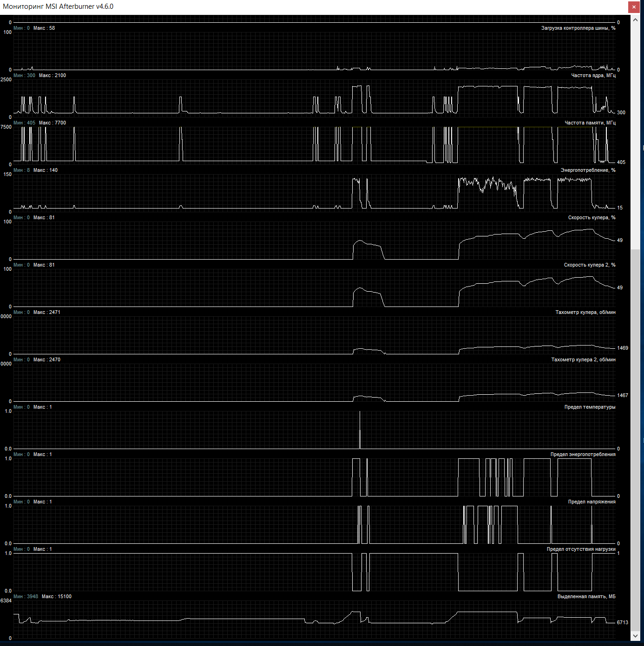This screenshot has width=644, height=646.
Task: Click the 'Макс : 58' bus load value
Action: 44,28
